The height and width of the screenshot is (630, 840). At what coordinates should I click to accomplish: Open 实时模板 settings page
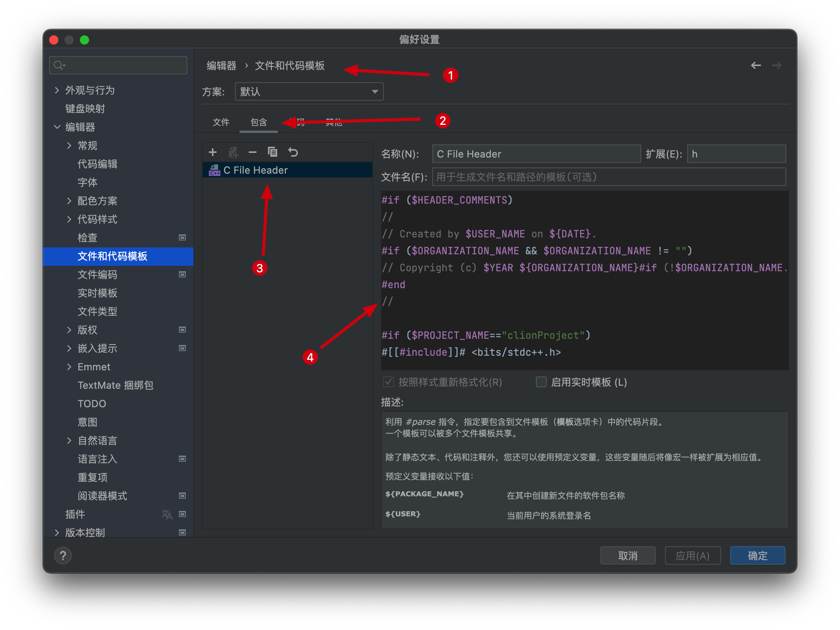pyautogui.click(x=118, y=293)
